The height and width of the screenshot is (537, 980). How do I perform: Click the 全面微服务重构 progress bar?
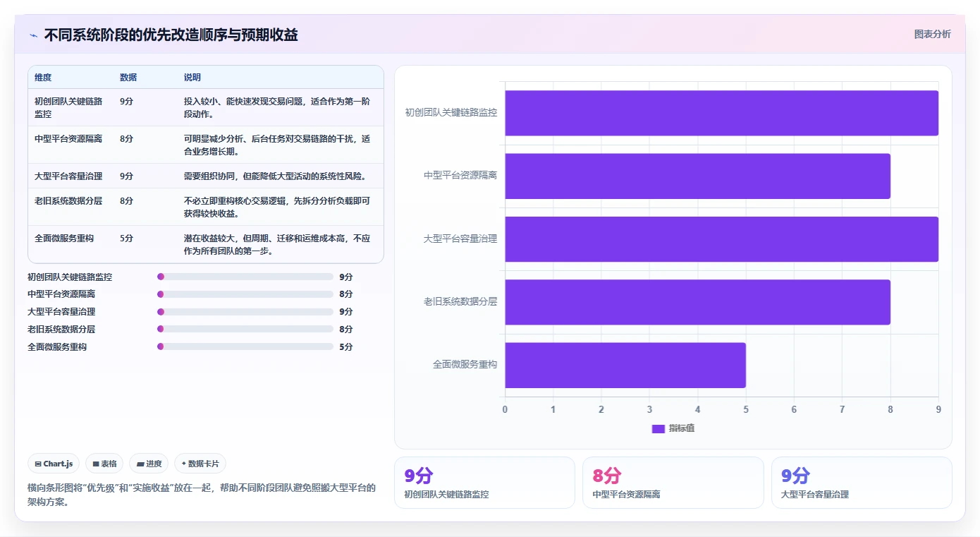click(x=245, y=346)
